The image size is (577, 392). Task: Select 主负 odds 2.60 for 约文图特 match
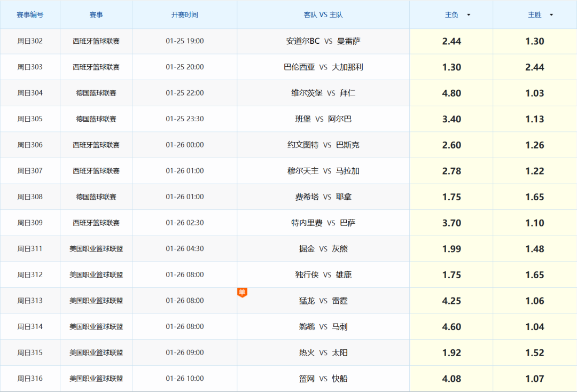[x=451, y=145]
